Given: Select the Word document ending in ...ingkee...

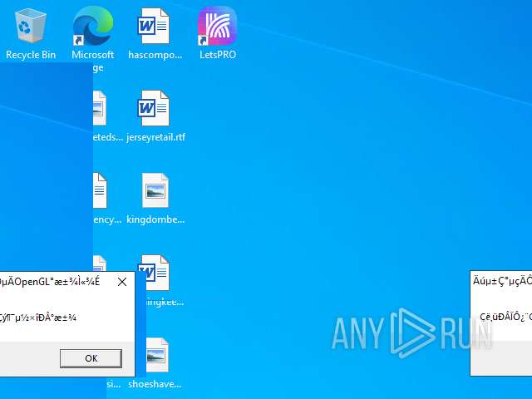Looking at the screenshot, I should (x=158, y=273).
